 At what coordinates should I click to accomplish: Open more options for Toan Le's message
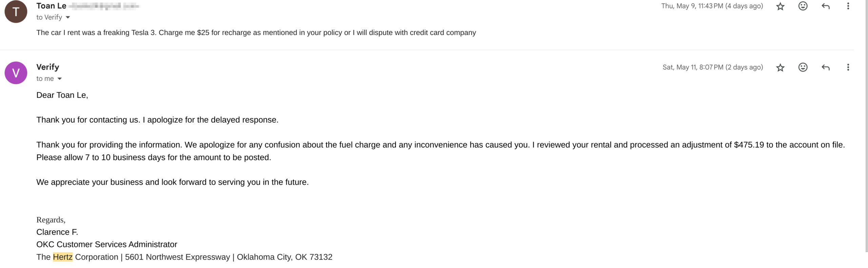[848, 6]
